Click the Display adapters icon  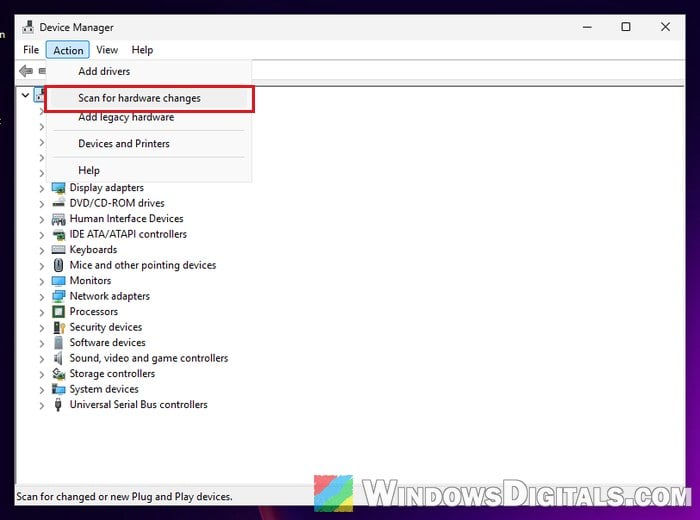pos(58,188)
